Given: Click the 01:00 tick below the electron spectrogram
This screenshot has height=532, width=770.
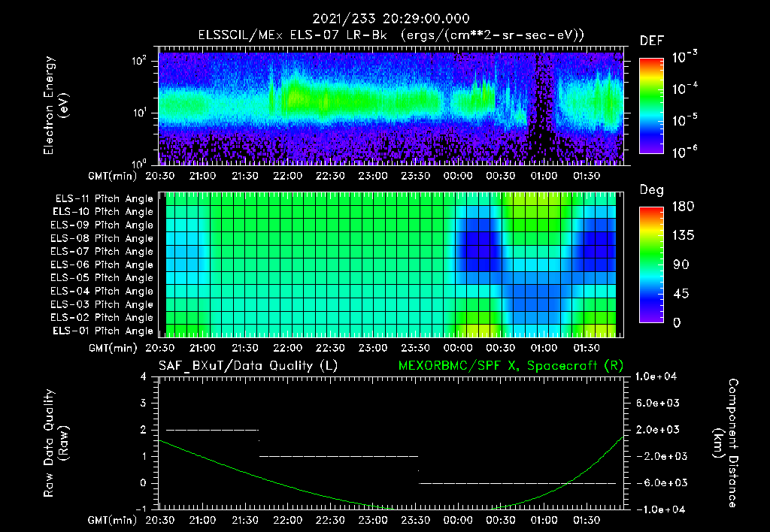Looking at the screenshot, I should click(x=544, y=176).
